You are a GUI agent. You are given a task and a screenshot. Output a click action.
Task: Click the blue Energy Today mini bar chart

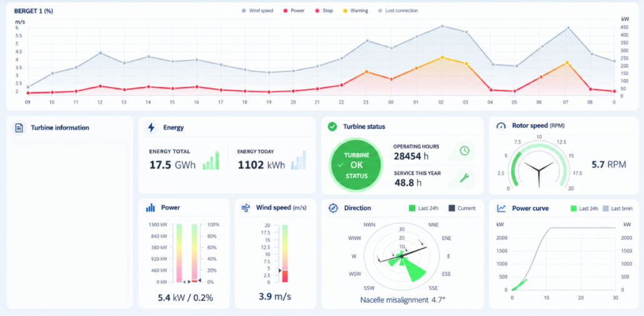pos(299,160)
